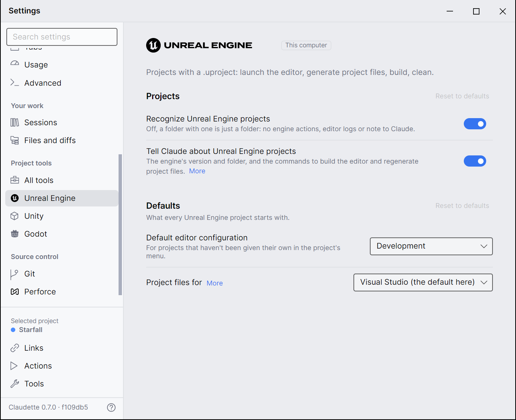
Task: Reset Defaults section to defaults
Action: [462, 206]
